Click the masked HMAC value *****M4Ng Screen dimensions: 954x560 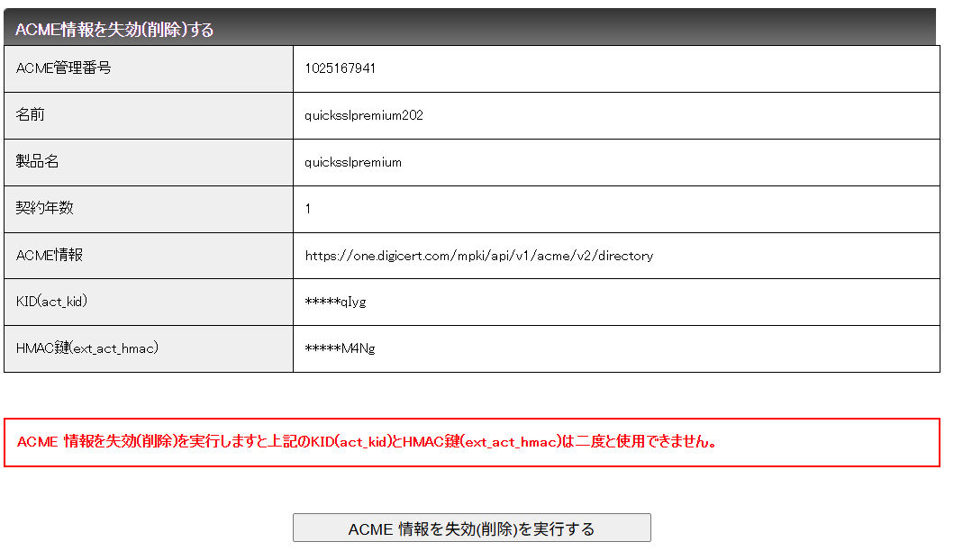click(x=340, y=349)
